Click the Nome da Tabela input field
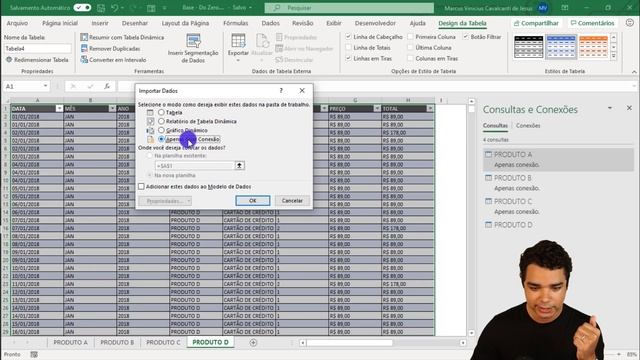 click(x=37, y=49)
